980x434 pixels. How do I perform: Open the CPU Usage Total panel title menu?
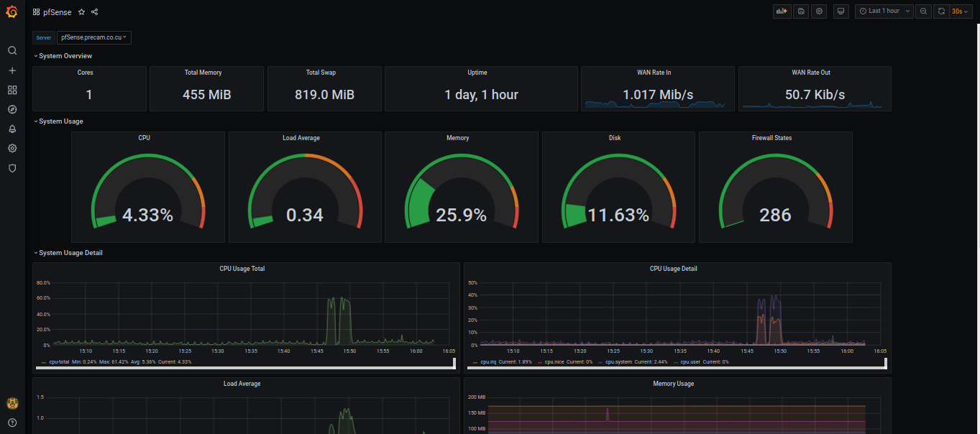click(x=242, y=269)
